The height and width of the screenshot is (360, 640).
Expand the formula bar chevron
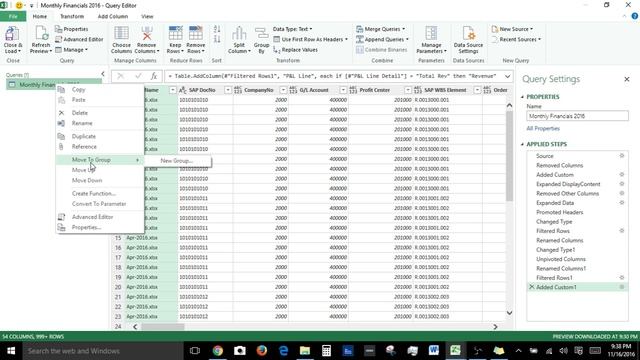[507, 76]
